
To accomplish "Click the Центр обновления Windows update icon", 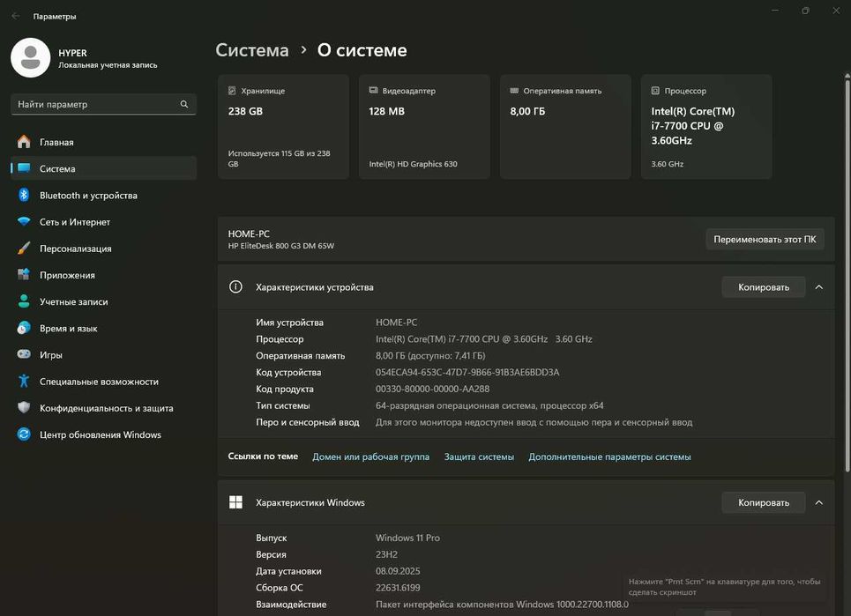I will click(24, 434).
